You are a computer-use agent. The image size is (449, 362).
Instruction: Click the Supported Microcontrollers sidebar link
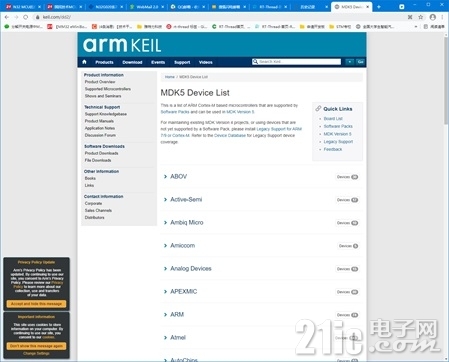point(108,89)
